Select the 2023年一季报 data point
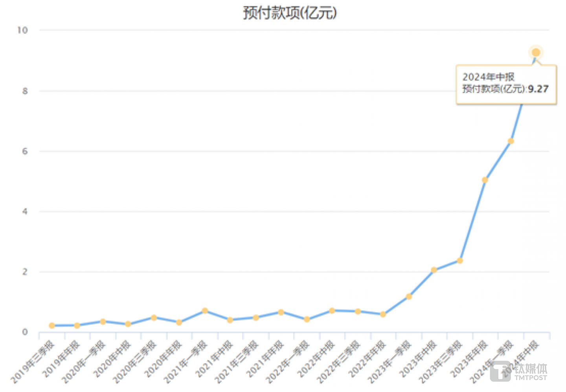 [409, 297]
